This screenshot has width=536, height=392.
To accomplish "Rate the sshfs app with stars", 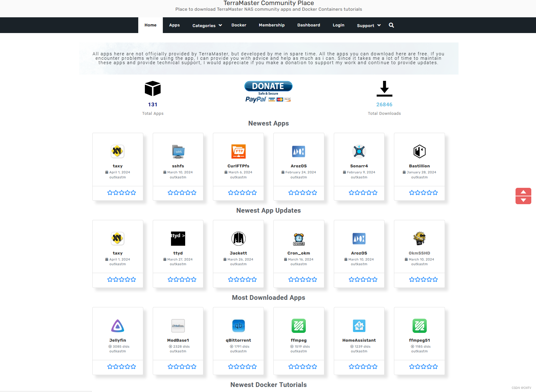I will pyautogui.click(x=182, y=193).
